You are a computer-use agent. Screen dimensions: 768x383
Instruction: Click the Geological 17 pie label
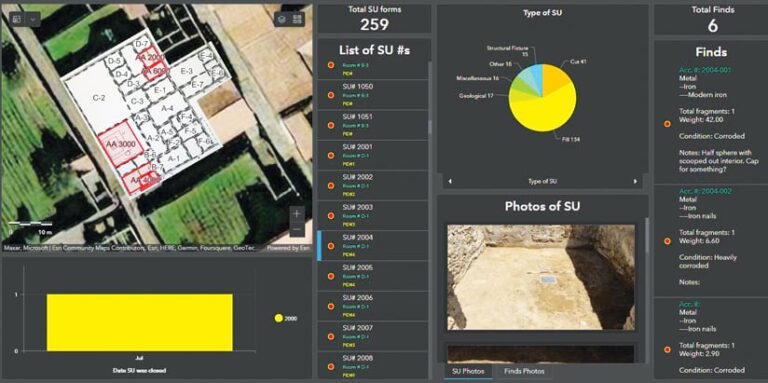pyautogui.click(x=476, y=96)
